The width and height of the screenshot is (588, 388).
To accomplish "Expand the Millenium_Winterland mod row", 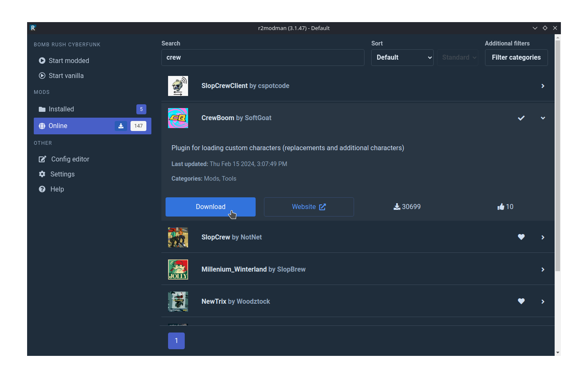I will click(543, 270).
